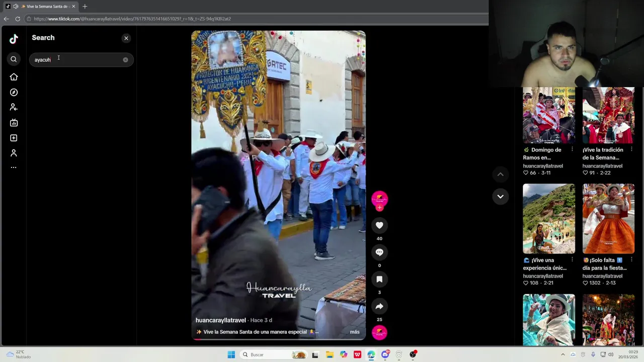This screenshot has width=644, height=362.
Task: Open the Following icon in sidebar
Action: tap(14, 107)
